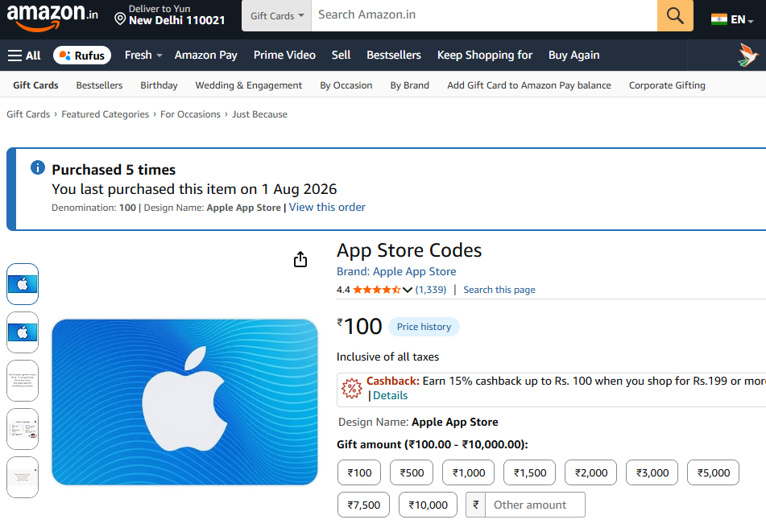
Task: Click the Just Because breadcrumb
Action: [259, 114]
